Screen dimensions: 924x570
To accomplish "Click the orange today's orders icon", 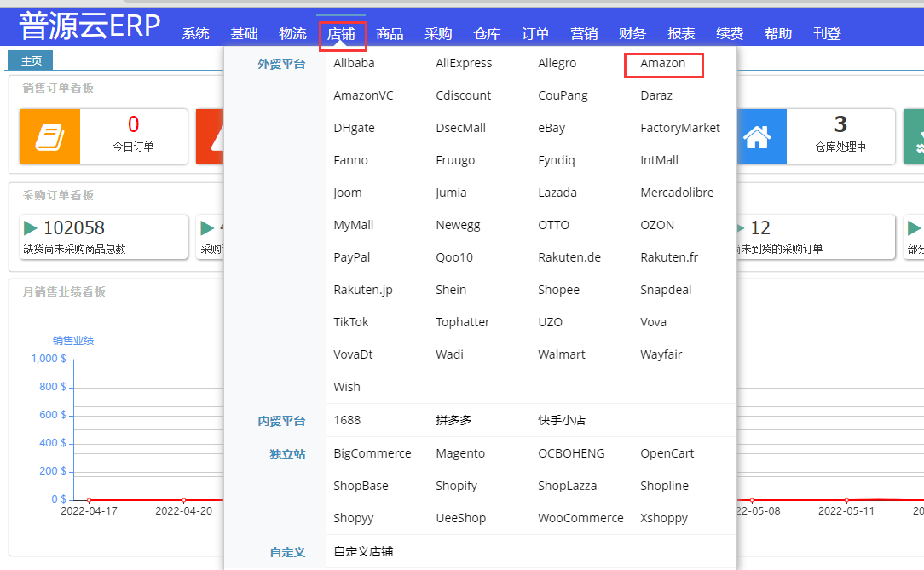I will point(49,136).
